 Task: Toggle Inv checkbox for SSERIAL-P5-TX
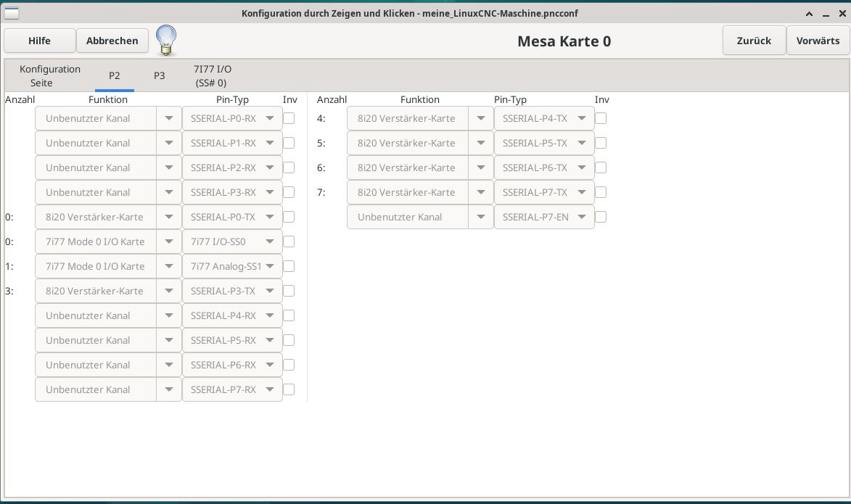(x=601, y=144)
